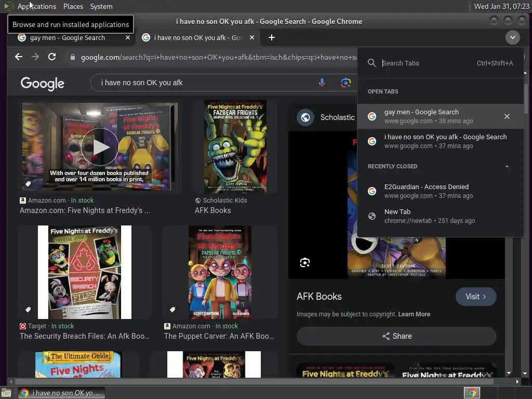Click the clock showing Wed Jan 31

(x=501, y=6)
